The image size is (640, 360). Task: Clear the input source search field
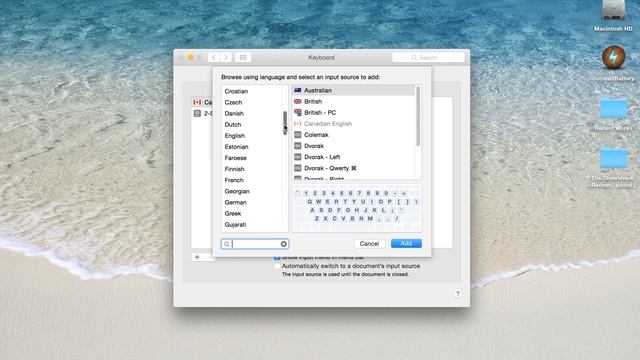[x=284, y=244]
